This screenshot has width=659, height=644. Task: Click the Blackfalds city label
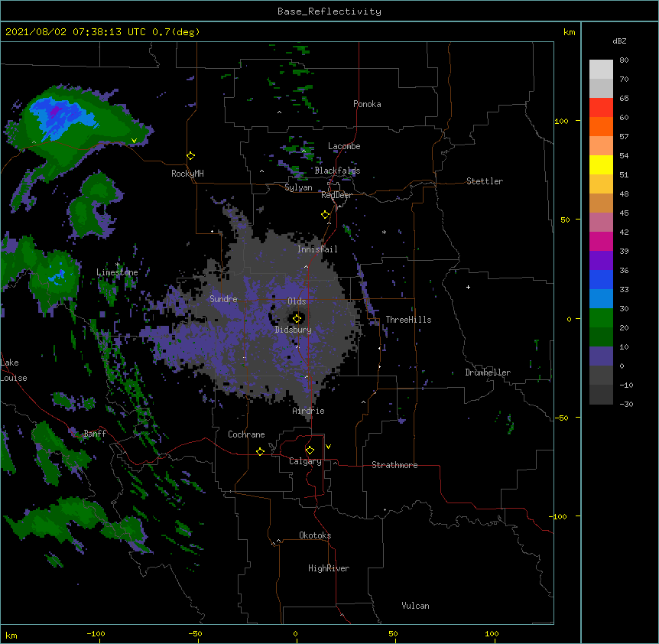337,171
